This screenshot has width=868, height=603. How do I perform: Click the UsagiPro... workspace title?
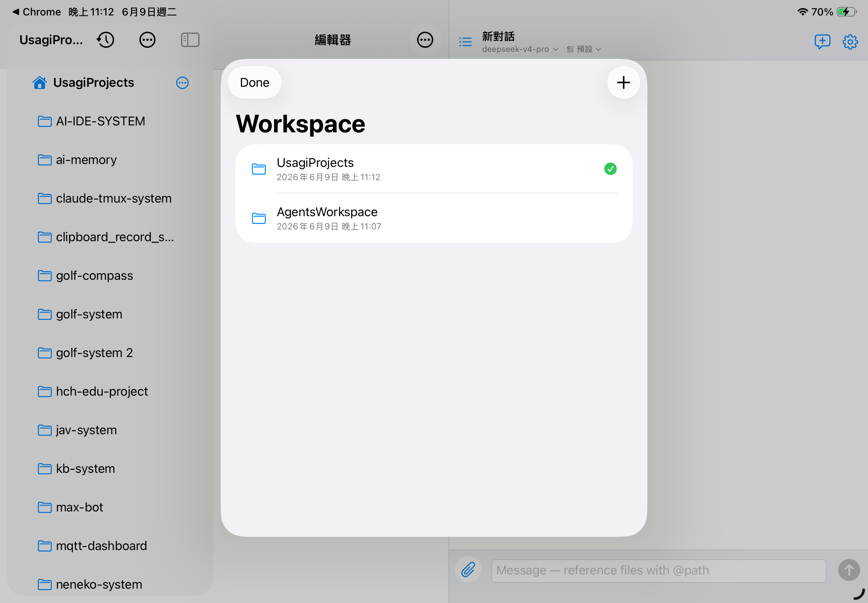(51, 40)
